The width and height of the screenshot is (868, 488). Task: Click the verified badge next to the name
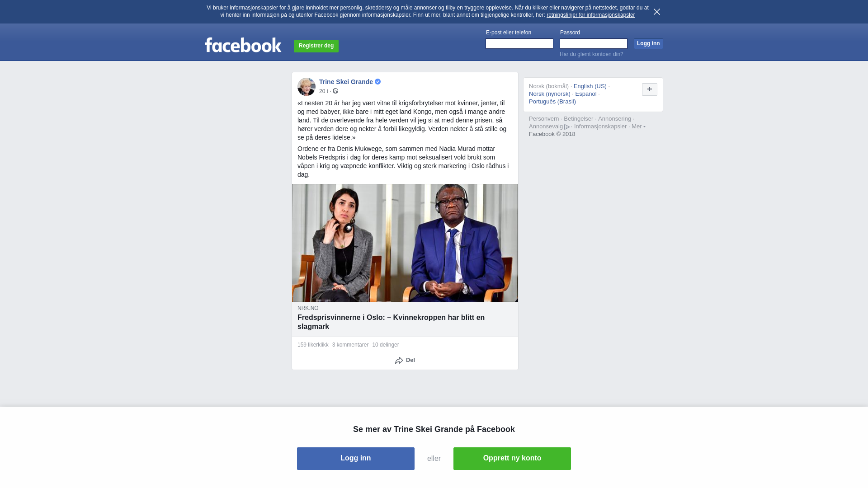(x=378, y=82)
